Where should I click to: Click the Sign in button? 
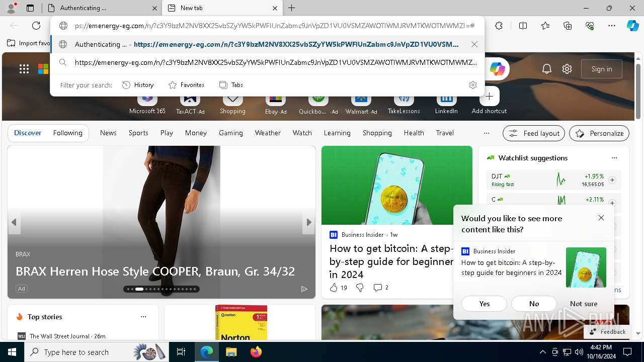[602, 69]
